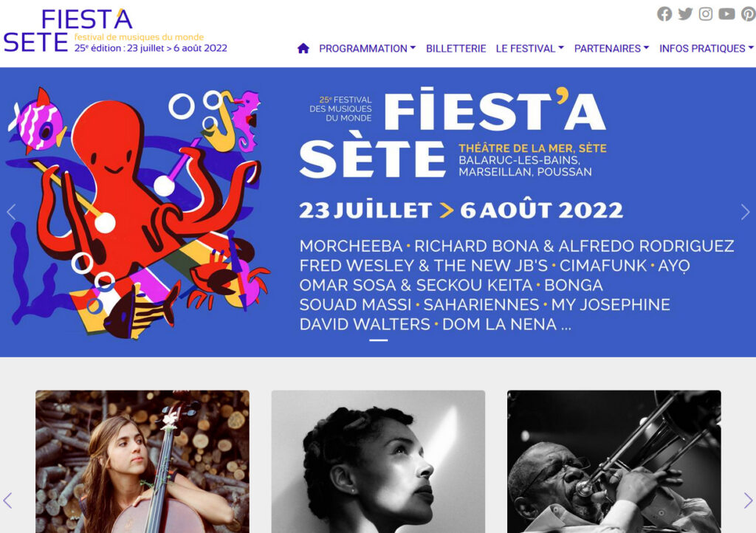The width and height of the screenshot is (756, 533).
Task: Go to next artists with right chevron
Action: pyautogui.click(x=749, y=501)
